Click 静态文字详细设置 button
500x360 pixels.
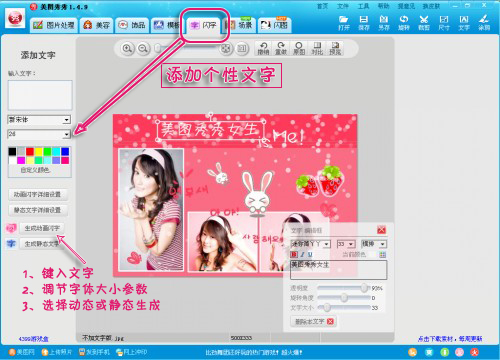38,210
